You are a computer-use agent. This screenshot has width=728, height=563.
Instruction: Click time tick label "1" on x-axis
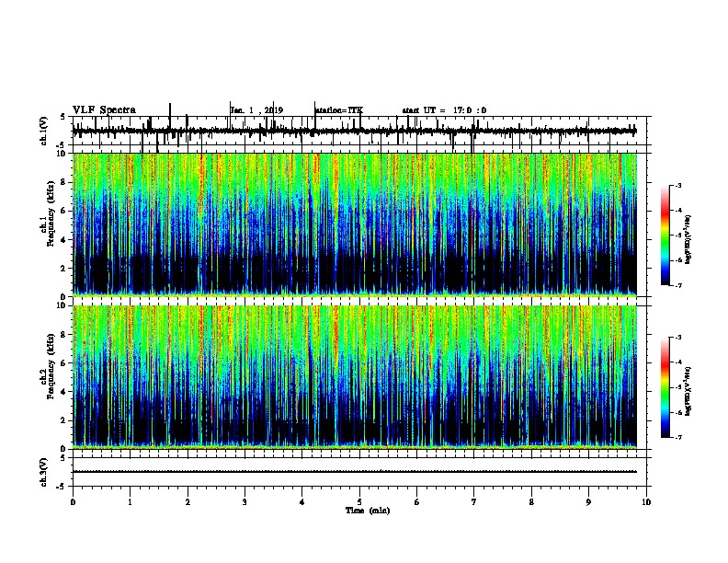tap(130, 502)
